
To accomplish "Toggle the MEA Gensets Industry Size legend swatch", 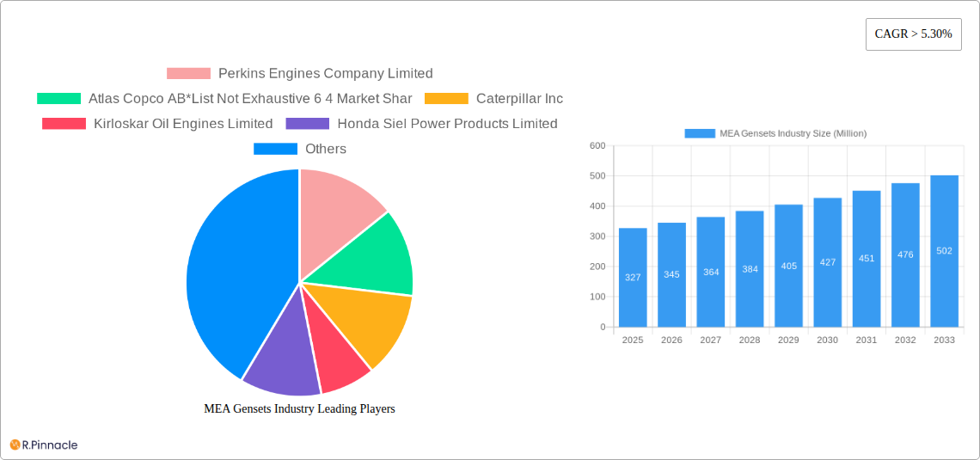I will (700, 134).
